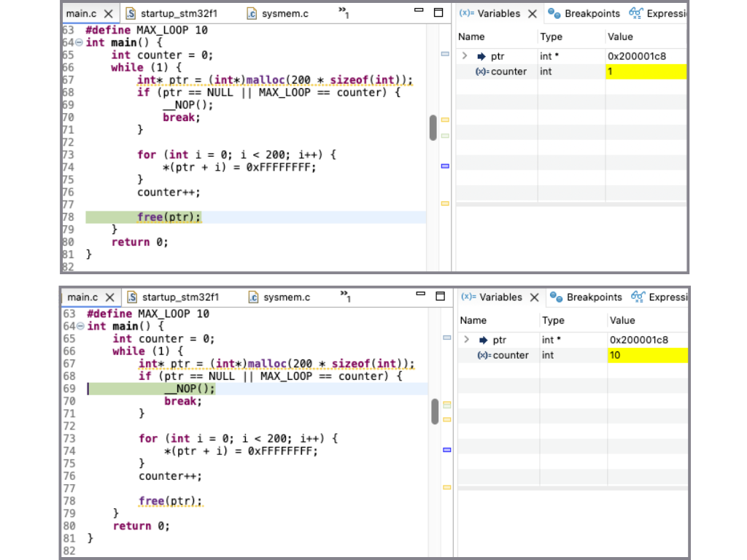Image resolution: width=747 pixels, height=560 pixels.
Task: Expand ptr variable in top Variables view
Action: [x=465, y=55]
